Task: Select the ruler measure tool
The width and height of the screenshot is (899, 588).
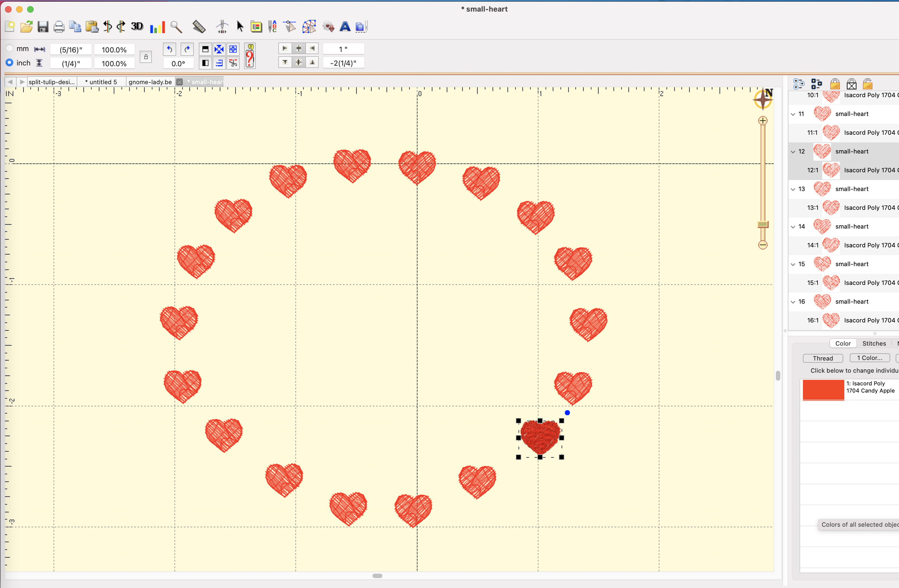Action: [x=199, y=27]
